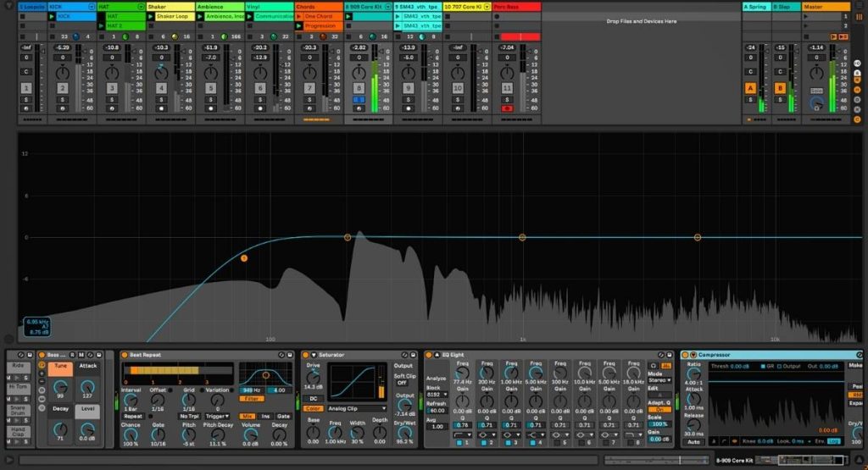
Task: Select the Shaker track header
Action: click(x=170, y=7)
